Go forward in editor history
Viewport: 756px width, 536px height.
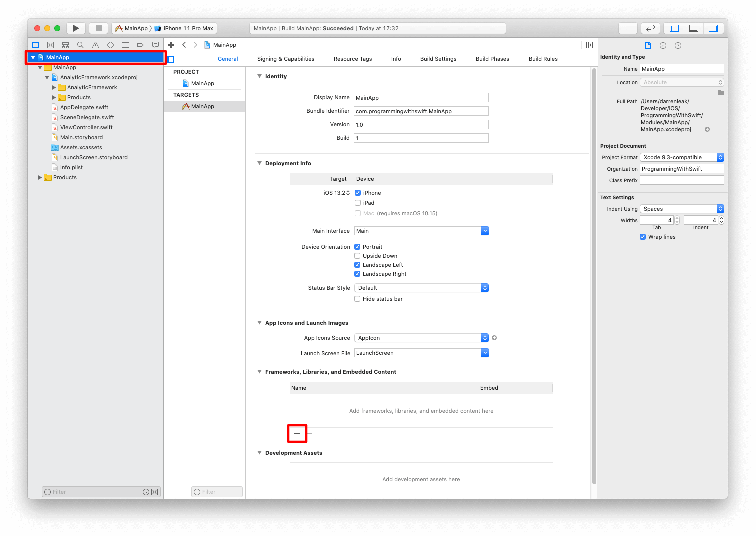195,45
